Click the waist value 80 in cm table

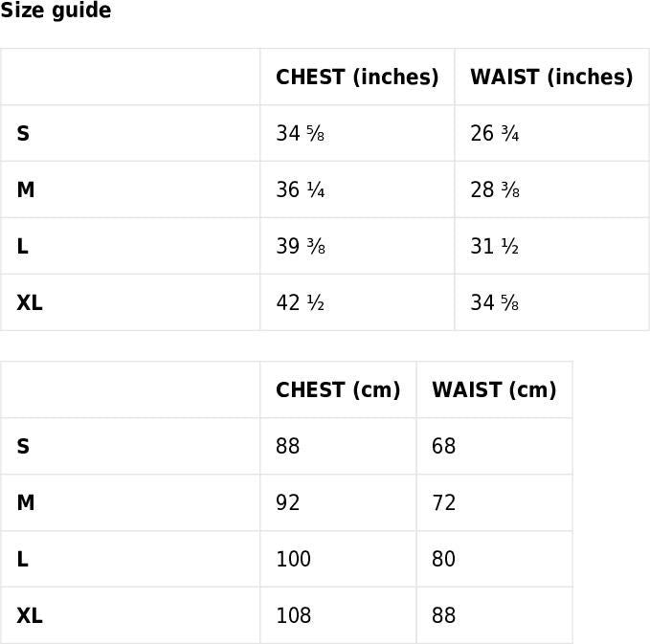click(443, 559)
